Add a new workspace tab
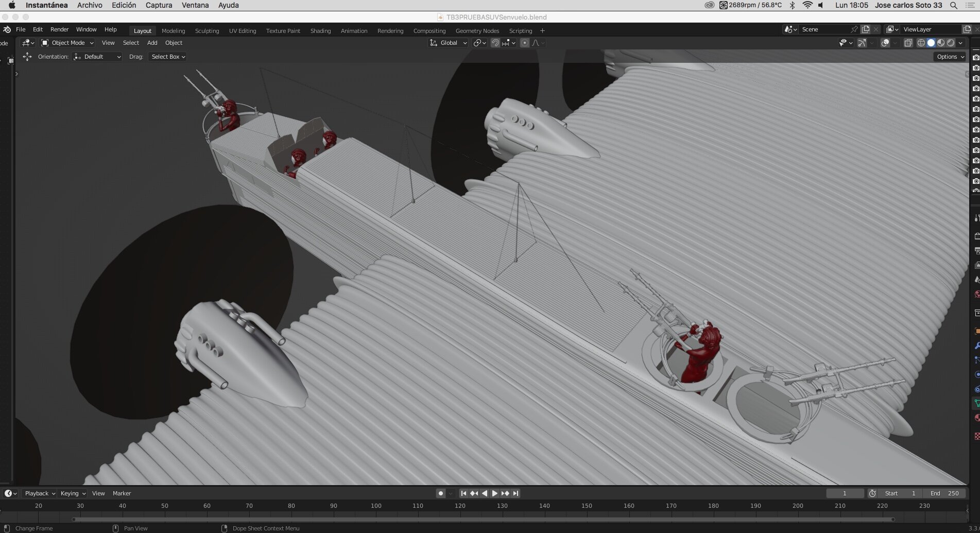Screen dimensions: 980x533 542,31
